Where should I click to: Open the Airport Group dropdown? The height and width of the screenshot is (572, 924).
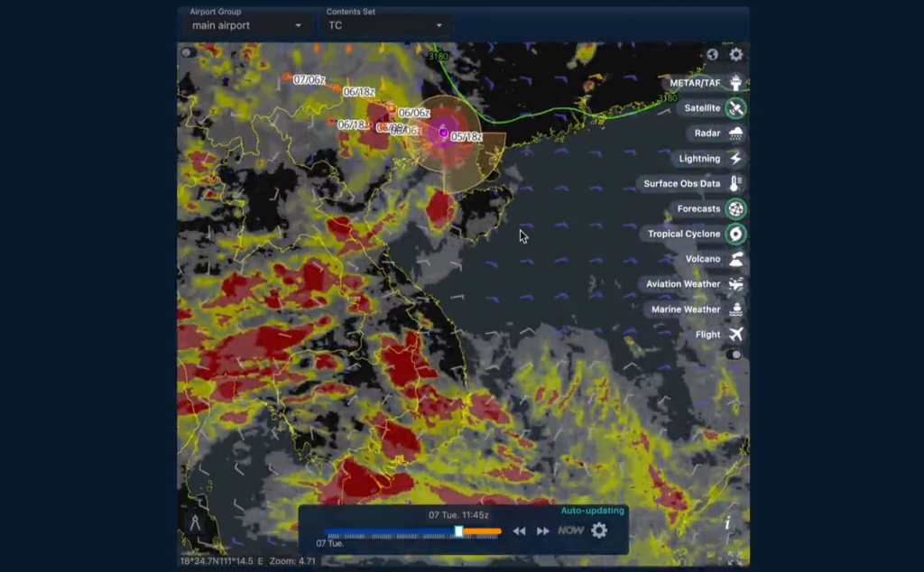[x=246, y=25]
